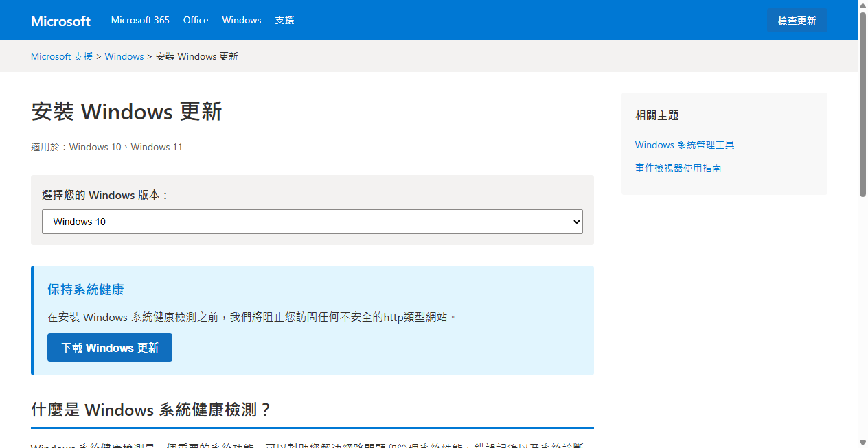Image resolution: width=868 pixels, height=448 pixels.
Task: Click the 什麼是 Windows 系統健康檢測？ heading
Action: [152, 410]
